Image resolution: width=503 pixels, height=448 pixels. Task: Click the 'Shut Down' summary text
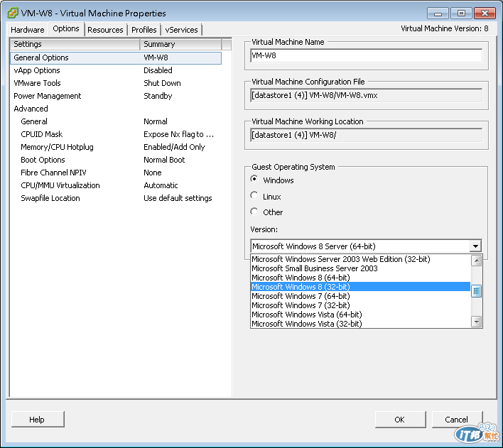point(162,83)
